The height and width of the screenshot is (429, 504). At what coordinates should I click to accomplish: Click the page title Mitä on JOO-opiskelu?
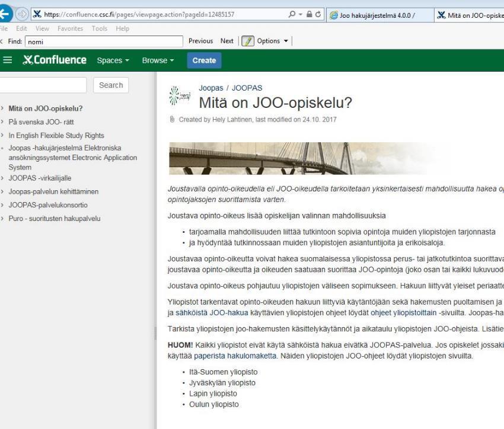tap(276, 103)
